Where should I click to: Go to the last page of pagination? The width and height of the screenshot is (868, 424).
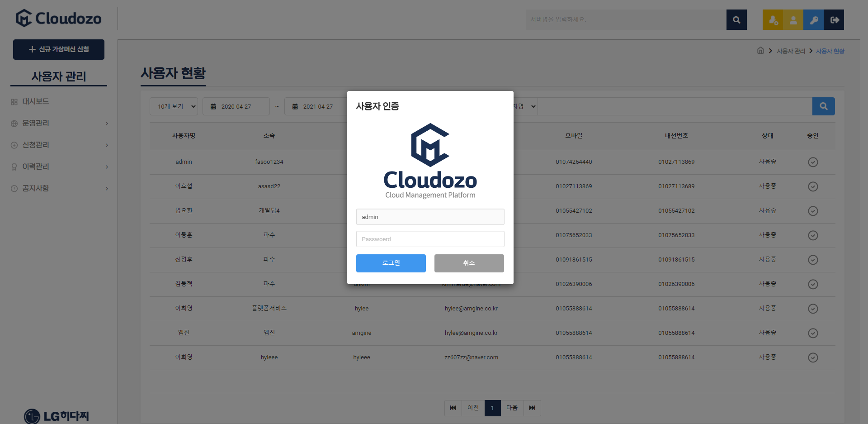tap(532, 408)
